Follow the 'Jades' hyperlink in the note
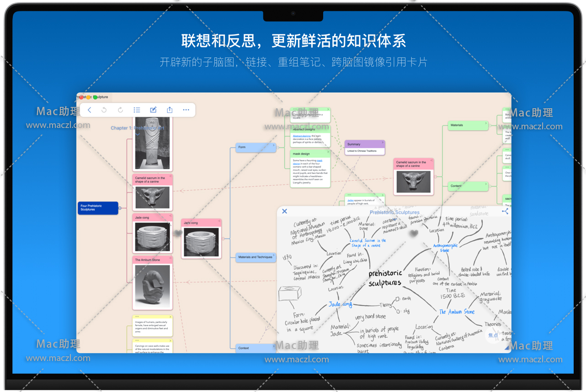The height and width of the screenshot is (392, 586). point(351,201)
